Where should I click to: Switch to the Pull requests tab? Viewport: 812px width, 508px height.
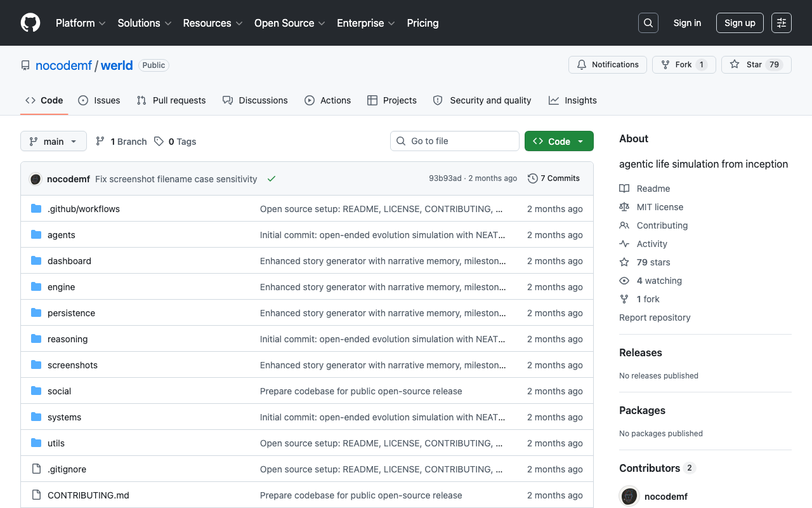[x=171, y=100]
